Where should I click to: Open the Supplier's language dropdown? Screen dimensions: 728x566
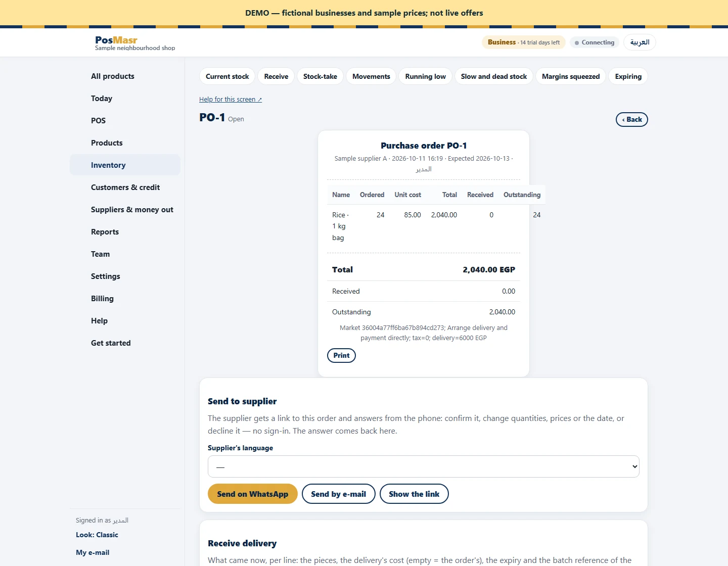pos(424,466)
